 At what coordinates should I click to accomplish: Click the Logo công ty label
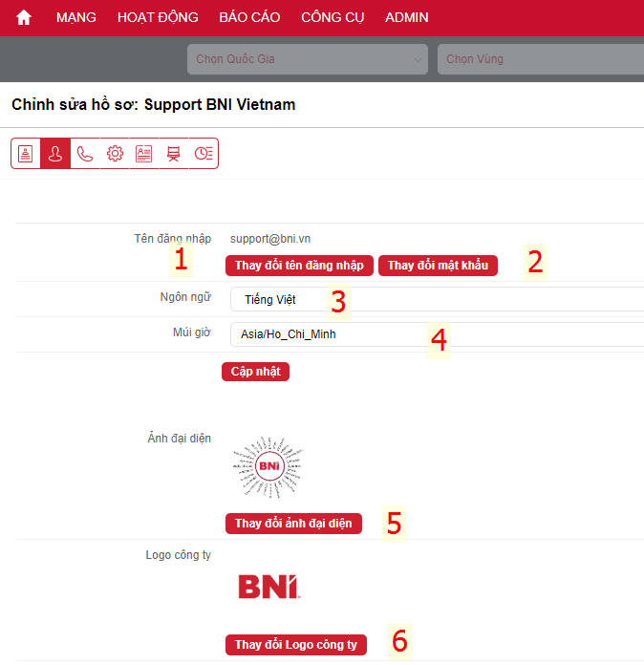click(x=178, y=555)
